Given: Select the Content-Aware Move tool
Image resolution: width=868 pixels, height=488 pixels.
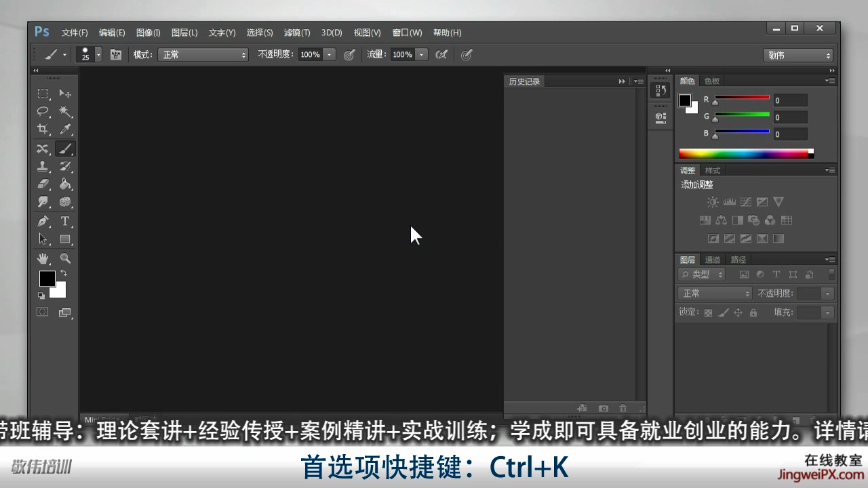Looking at the screenshot, I should tap(43, 148).
